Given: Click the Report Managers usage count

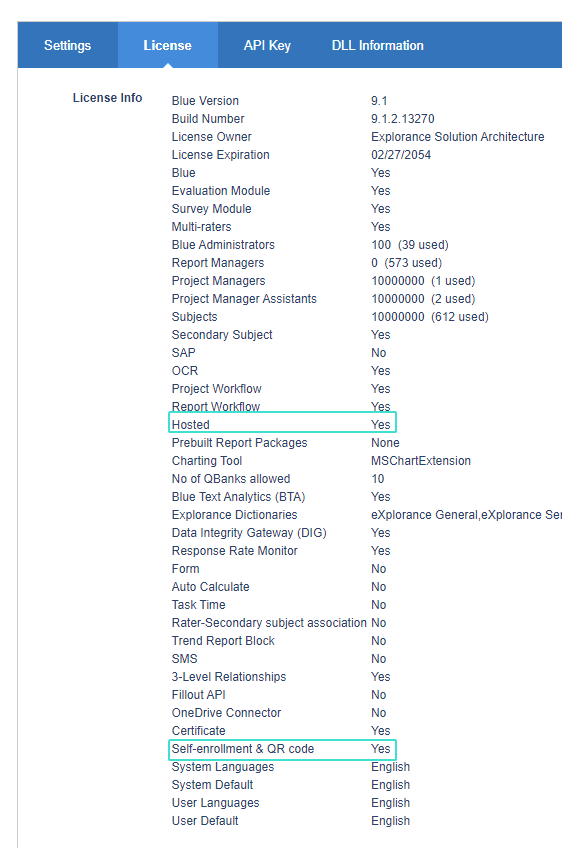Looking at the screenshot, I should pos(406,263).
